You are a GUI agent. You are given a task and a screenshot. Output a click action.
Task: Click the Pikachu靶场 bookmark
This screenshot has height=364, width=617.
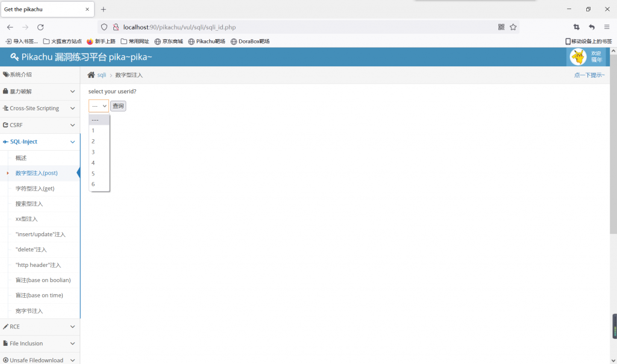(x=207, y=42)
